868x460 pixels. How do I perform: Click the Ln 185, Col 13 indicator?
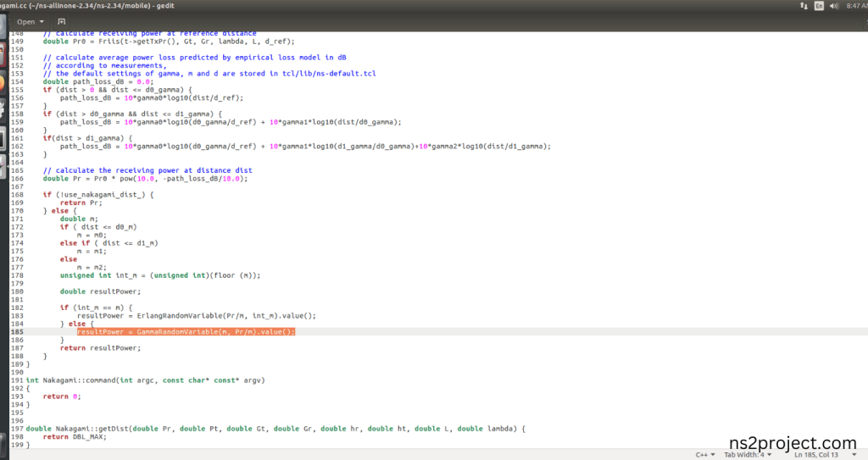[816, 455]
